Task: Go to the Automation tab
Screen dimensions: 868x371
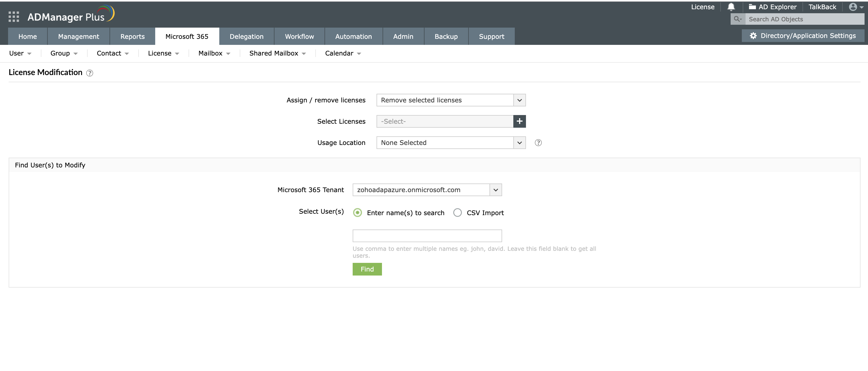Action: tap(353, 37)
